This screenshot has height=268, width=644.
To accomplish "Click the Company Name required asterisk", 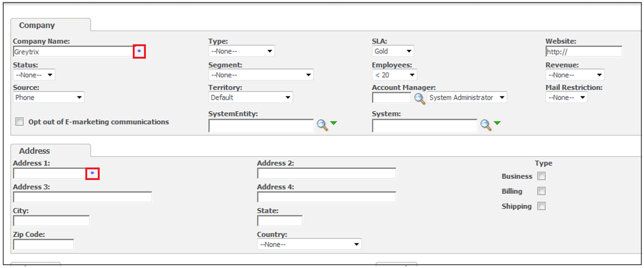I will [139, 51].
